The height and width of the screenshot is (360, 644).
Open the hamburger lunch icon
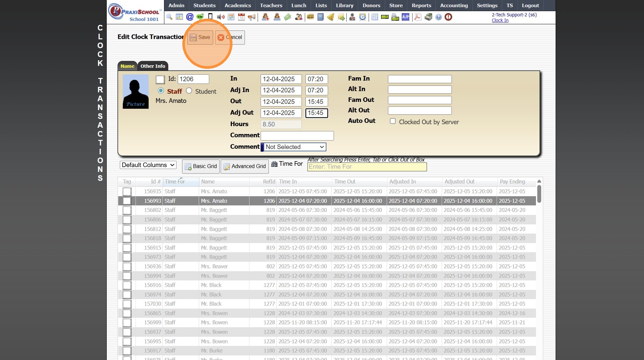pos(310,17)
